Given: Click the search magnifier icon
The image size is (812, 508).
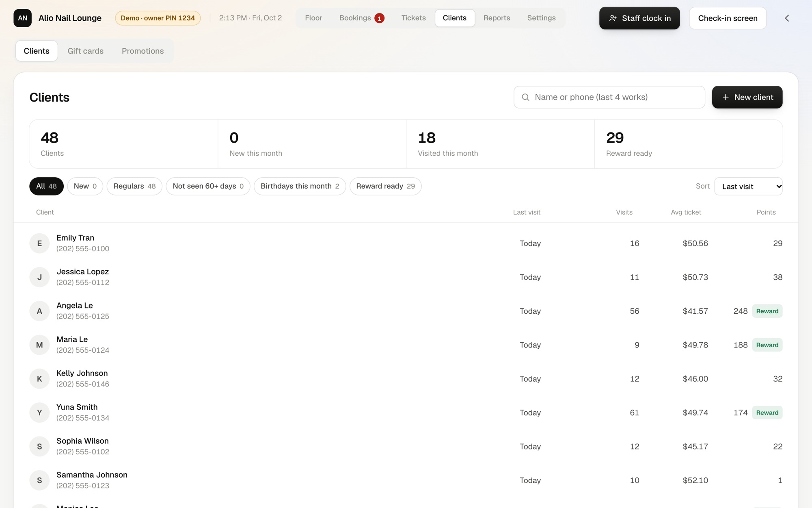Looking at the screenshot, I should (525, 97).
